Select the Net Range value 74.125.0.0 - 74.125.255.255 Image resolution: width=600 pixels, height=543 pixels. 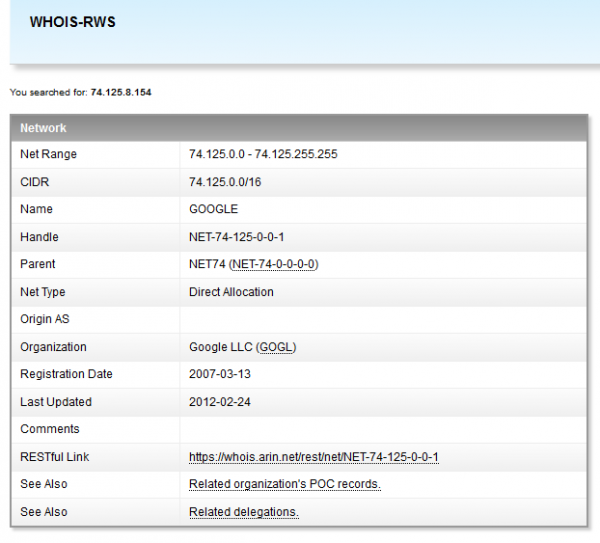tap(263, 155)
